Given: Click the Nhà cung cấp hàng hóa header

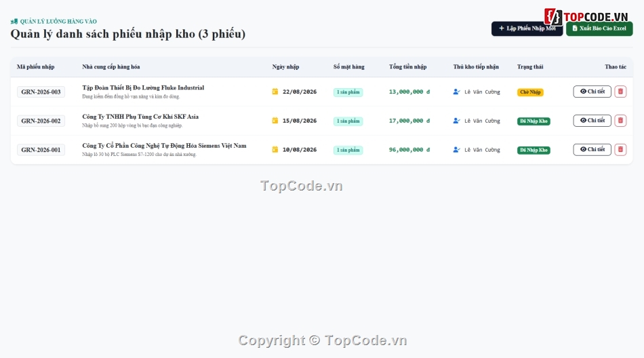Looking at the screenshot, I should coord(111,66).
